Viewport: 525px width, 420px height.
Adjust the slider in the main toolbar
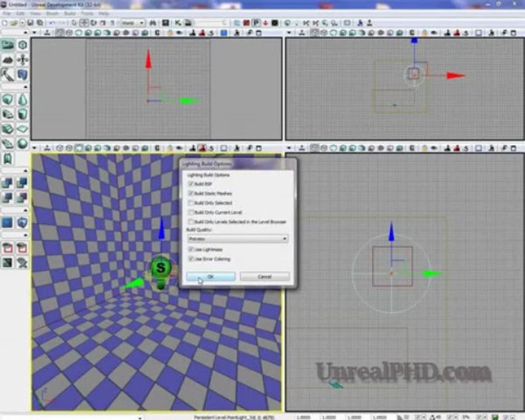(211, 23)
